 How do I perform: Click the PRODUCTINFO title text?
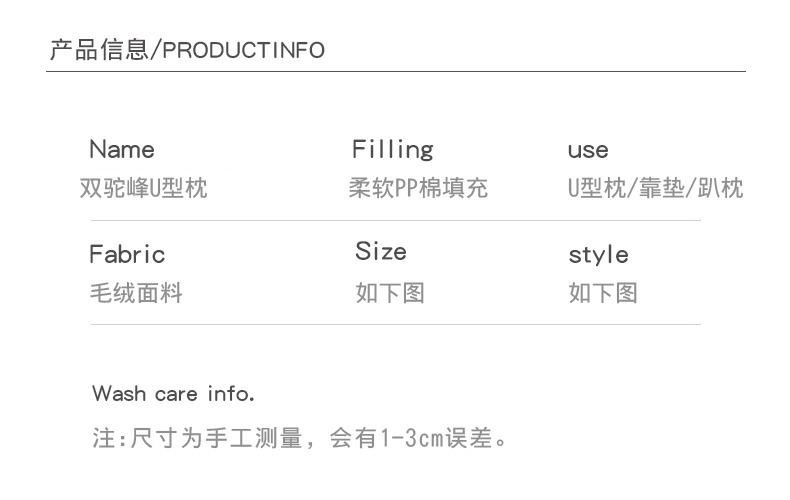pos(243,51)
